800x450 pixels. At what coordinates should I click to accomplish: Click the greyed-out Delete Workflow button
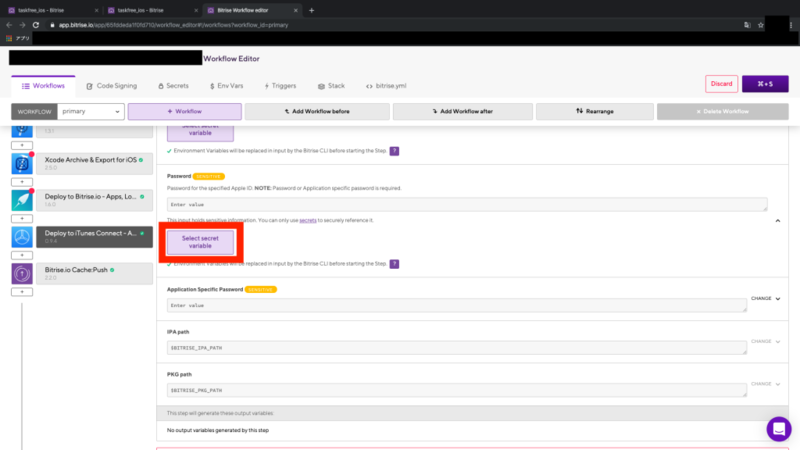pos(722,111)
